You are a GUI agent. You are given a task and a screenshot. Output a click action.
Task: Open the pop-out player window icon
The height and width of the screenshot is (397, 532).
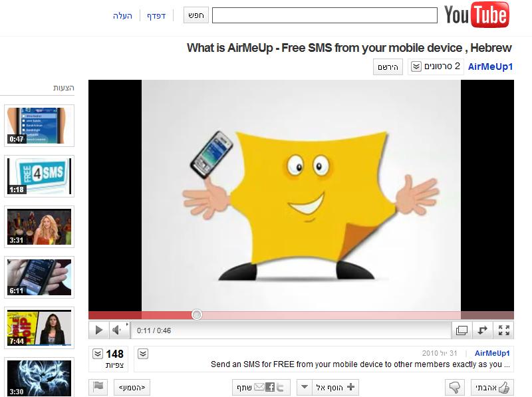pyautogui.click(x=462, y=330)
